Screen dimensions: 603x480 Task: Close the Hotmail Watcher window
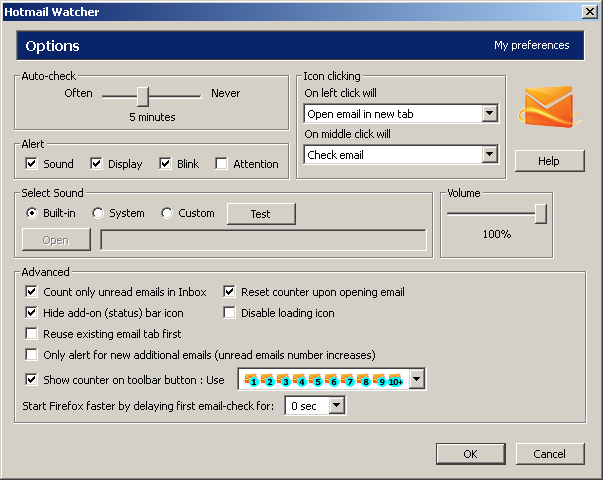[x=590, y=12]
